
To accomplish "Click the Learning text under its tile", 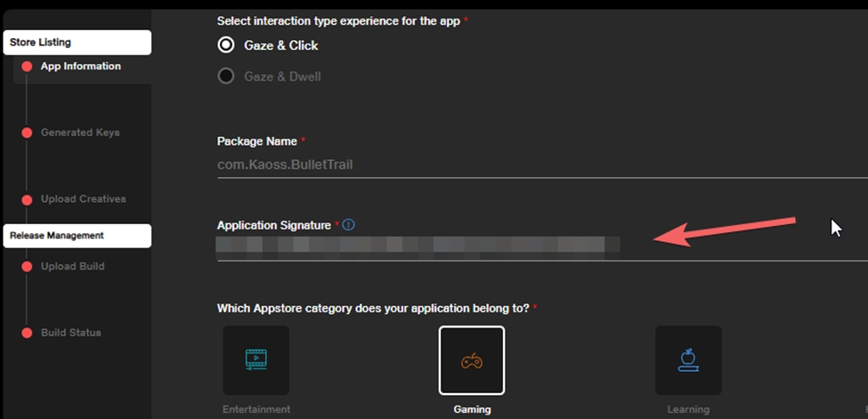I will 688,409.
